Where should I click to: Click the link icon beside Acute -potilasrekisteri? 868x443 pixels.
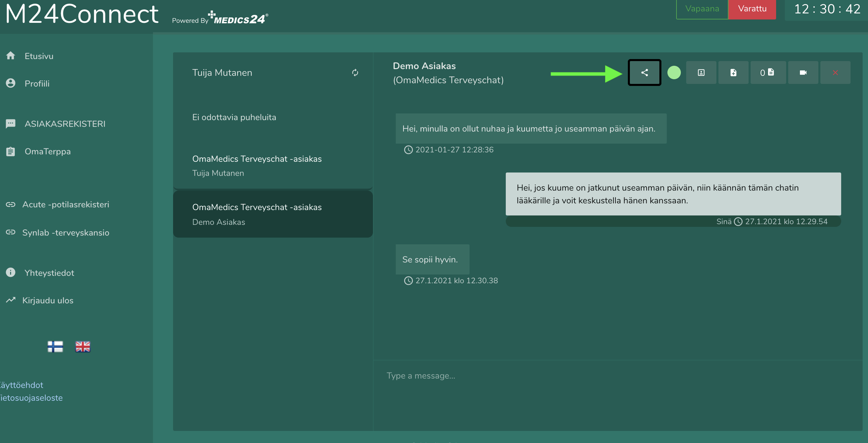(x=10, y=204)
